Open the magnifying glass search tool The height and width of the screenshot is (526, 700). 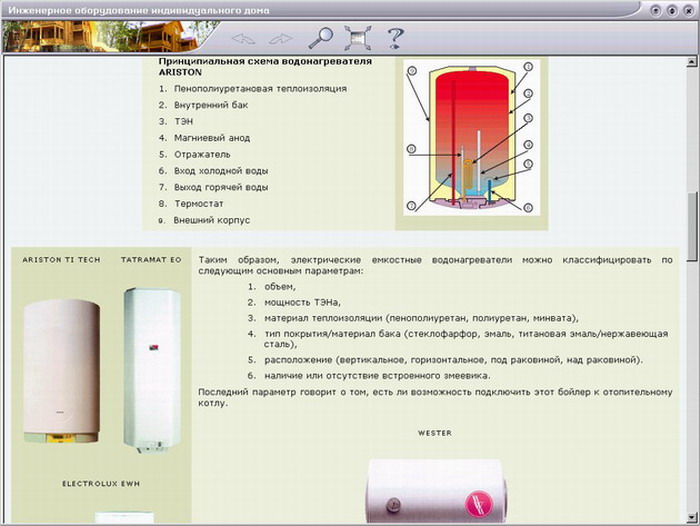[321, 38]
